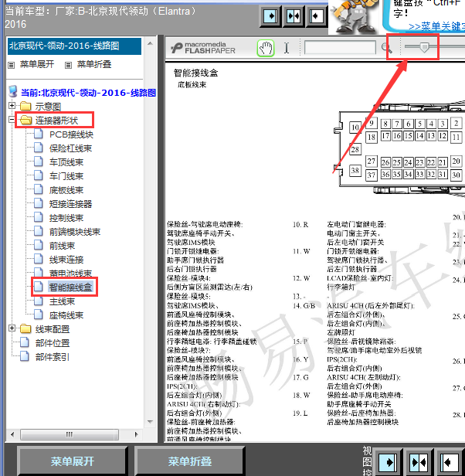Click the 行李箱灯 text line
This screenshot has width=465, height=476.
coord(341,287)
